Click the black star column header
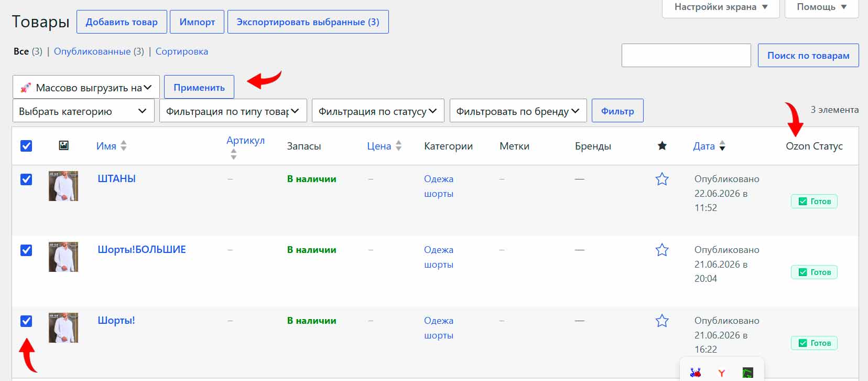The width and height of the screenshot is (868, 381). 662,146
